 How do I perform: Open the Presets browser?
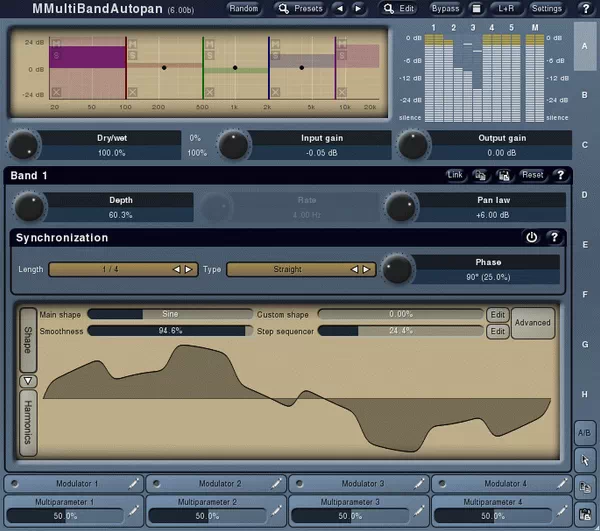click(x=301, y=8)
